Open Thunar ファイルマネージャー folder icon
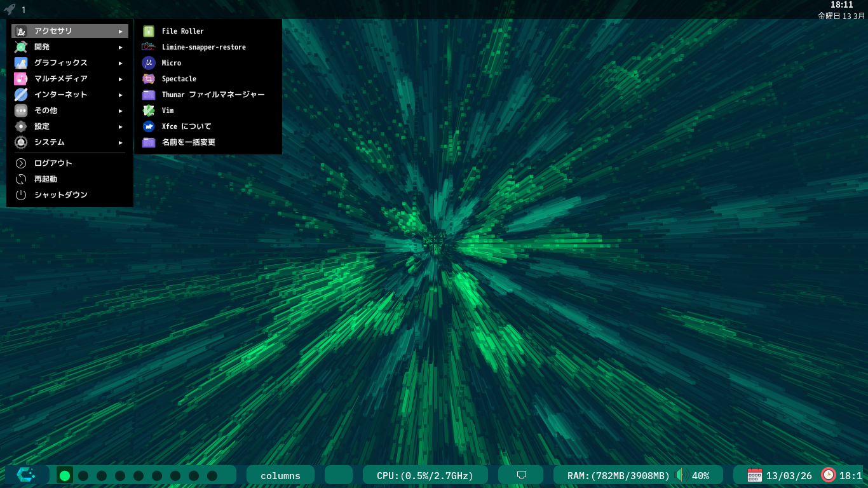This screenshot has width=868, height=488. coord(149,95)
